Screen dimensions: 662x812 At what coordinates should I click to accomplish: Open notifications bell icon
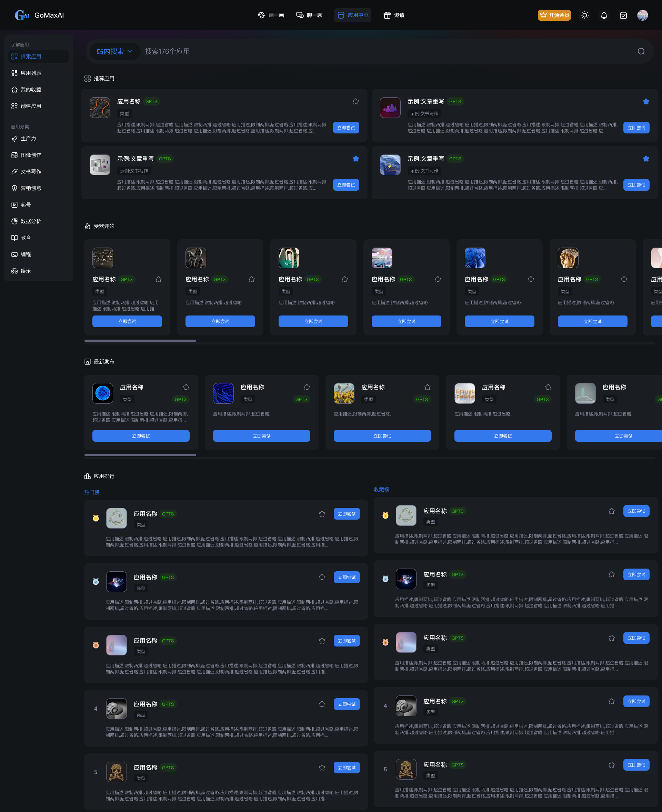[604, 15]
